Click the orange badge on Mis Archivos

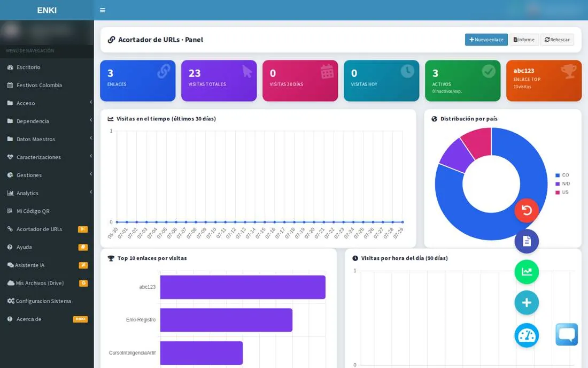83,283
